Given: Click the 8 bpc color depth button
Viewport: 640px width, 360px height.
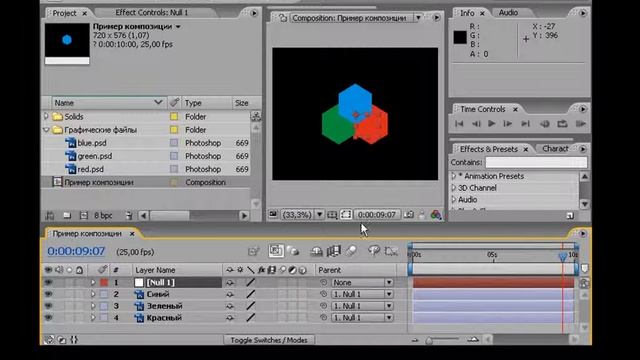Looking at the screenshot, I should pyautogui.click(x=103, y=216).
